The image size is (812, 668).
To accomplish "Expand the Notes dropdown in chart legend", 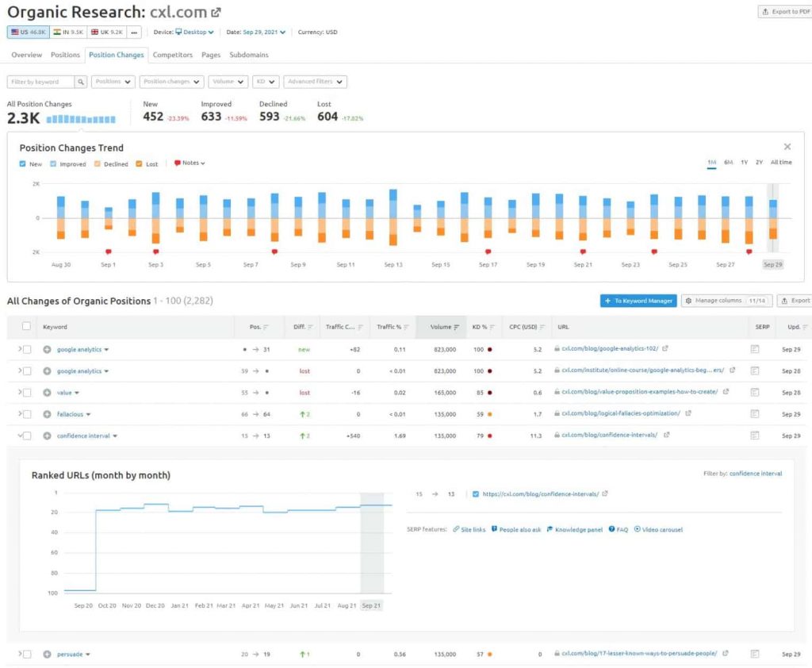I will pos(190,163).
